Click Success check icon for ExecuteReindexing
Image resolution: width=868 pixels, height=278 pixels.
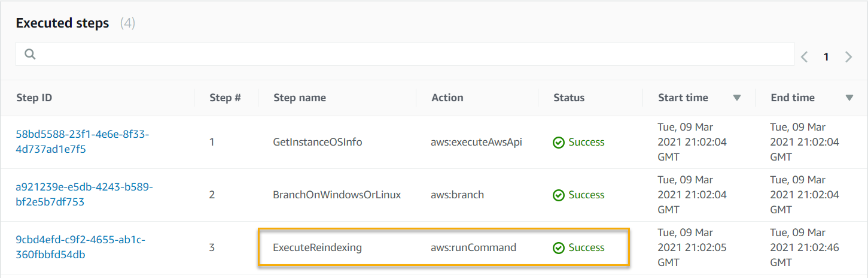tap(559, 248)
